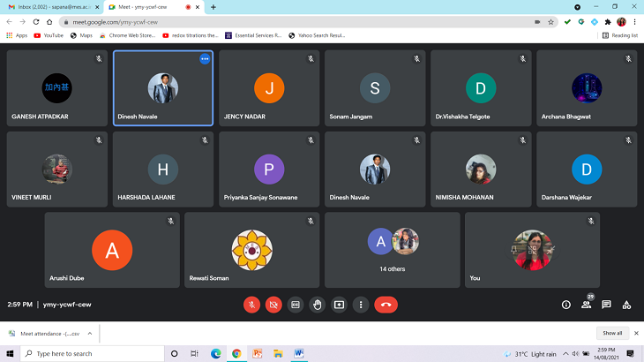The image size is (644, 362).
Task: Unmute the microphone in the call bar
Action: point(252,305)
